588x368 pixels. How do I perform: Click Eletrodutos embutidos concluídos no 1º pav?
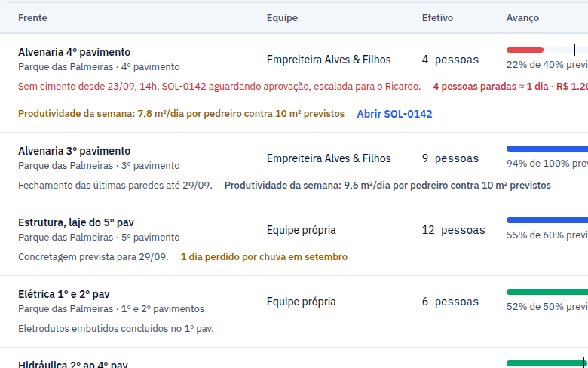[116, 329]
